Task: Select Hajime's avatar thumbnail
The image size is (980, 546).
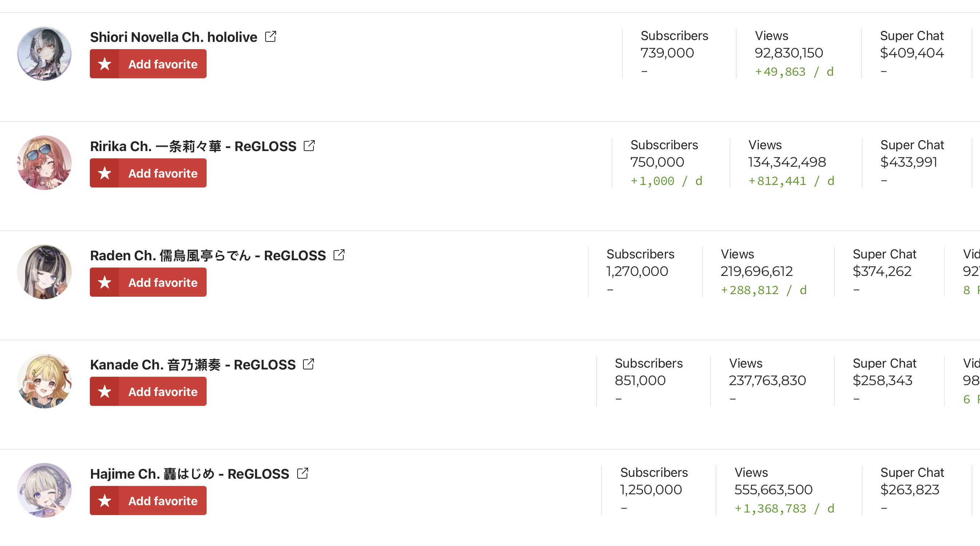Action: [x=44, y=490]
